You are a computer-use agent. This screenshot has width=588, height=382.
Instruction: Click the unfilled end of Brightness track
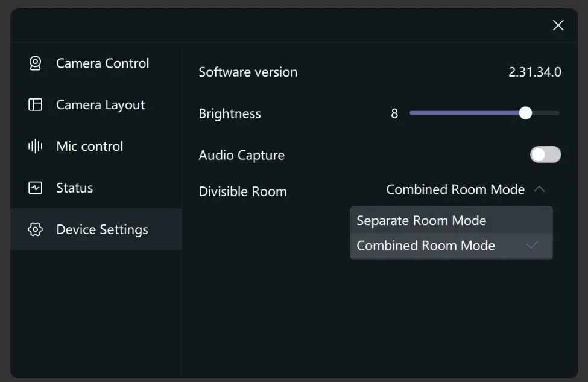(546, 113)
